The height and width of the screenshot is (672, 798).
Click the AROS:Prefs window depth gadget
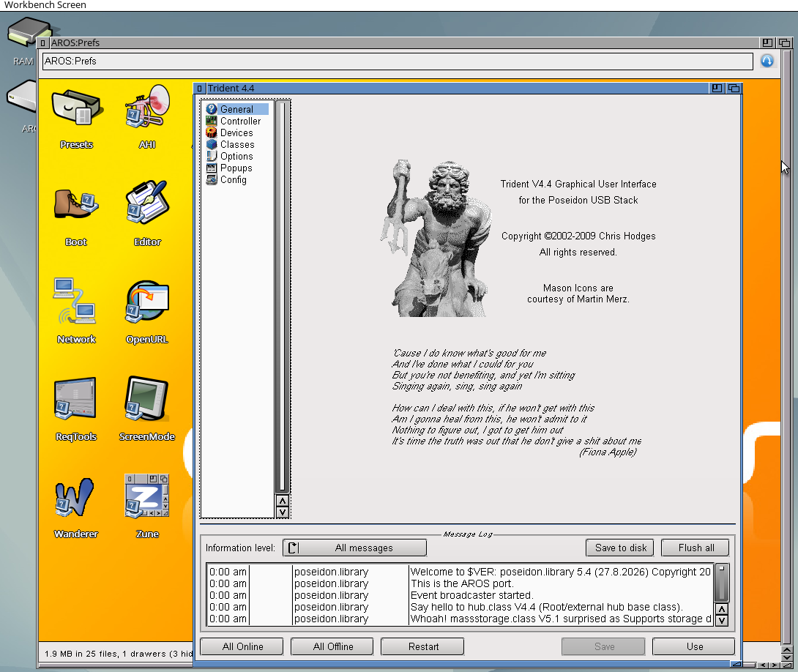785,42
